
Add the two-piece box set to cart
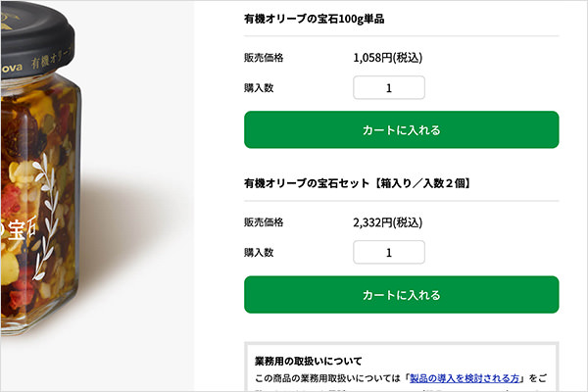tap(401, 295)
